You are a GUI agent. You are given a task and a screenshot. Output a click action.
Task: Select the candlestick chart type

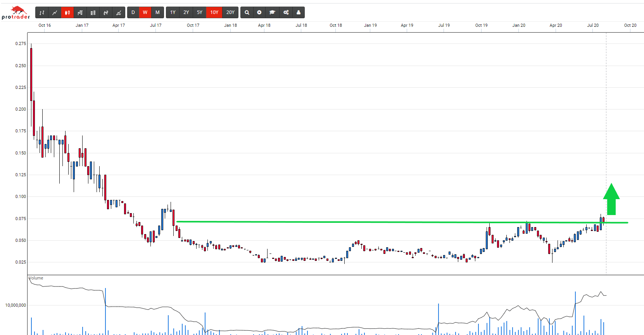(x=67, y=12)
